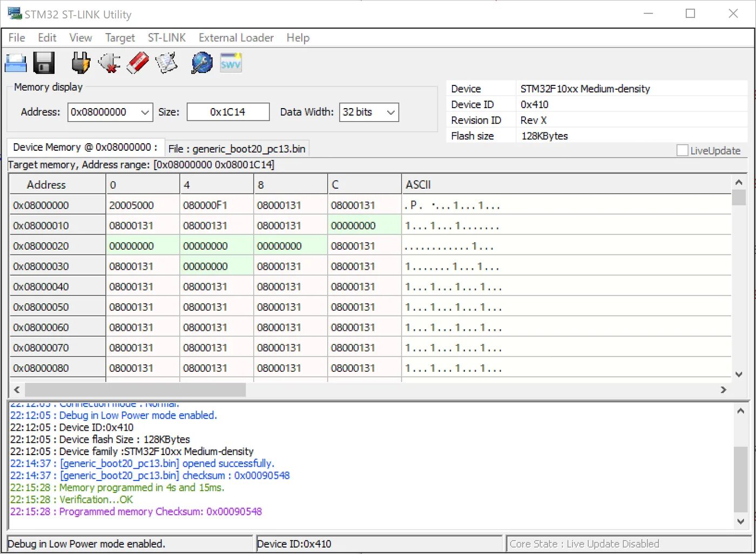Open the ST-LINK menu
Screen dimensions: 756x554
(x=167, y=38)
